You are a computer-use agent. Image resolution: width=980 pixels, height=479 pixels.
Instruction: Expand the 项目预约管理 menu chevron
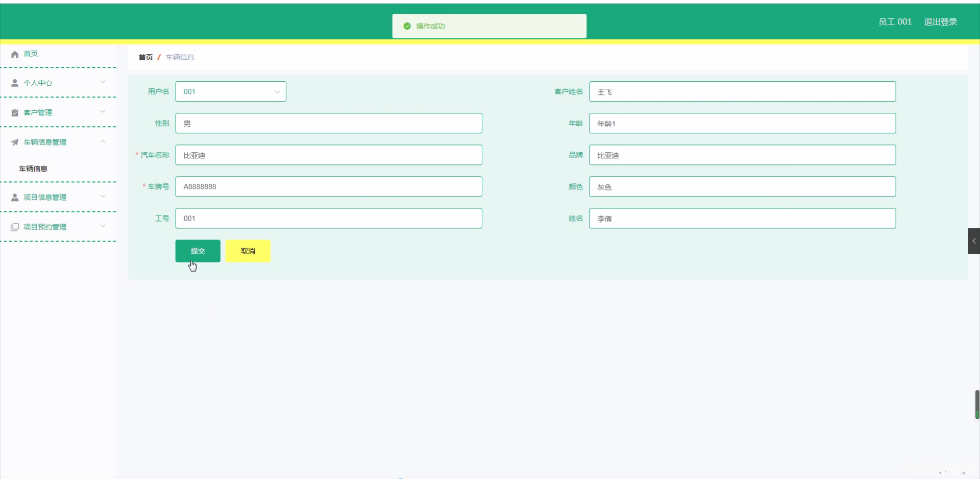pos(103,226)
